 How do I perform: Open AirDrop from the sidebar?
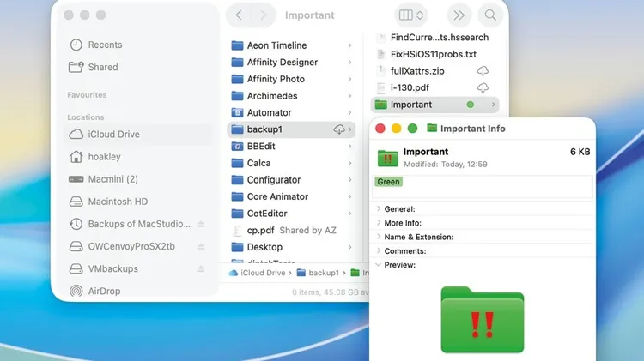pos(104,291)
